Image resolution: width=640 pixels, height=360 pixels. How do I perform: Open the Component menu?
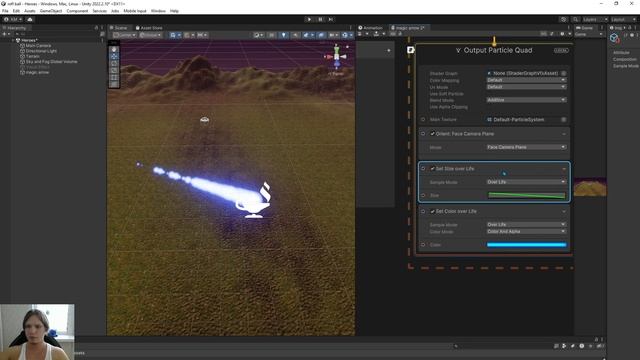pos(77,11)
